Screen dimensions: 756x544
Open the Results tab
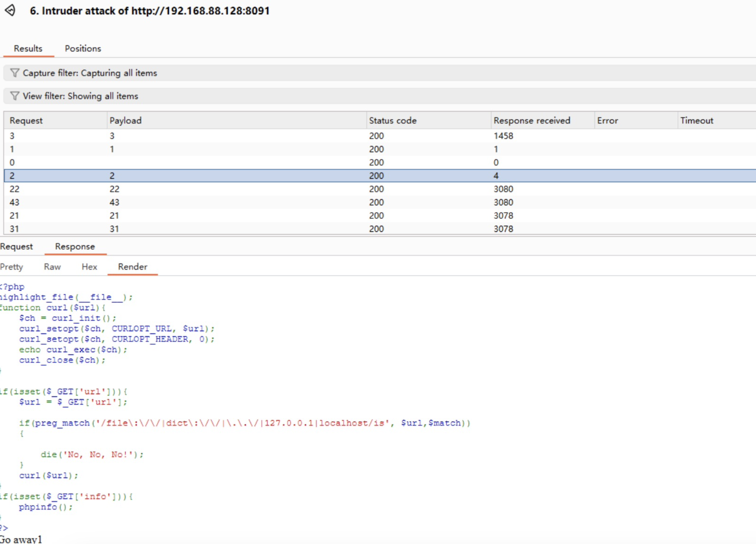click(x=28, y=48)
